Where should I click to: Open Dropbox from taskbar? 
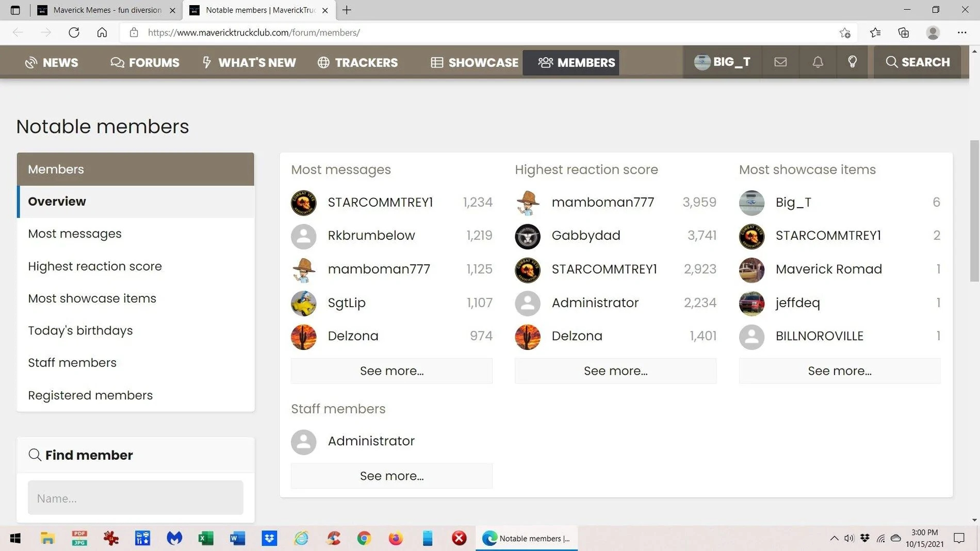click(x=269, y=538)
